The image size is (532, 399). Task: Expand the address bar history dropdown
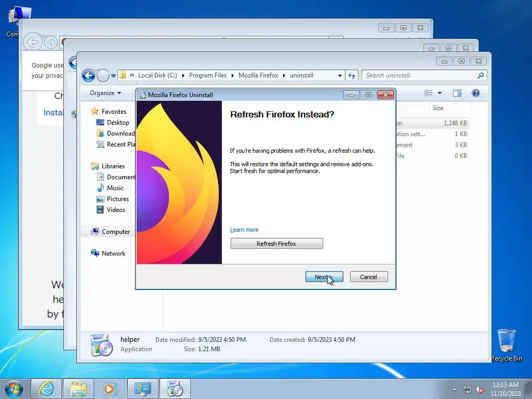click(x=340, y=76)
